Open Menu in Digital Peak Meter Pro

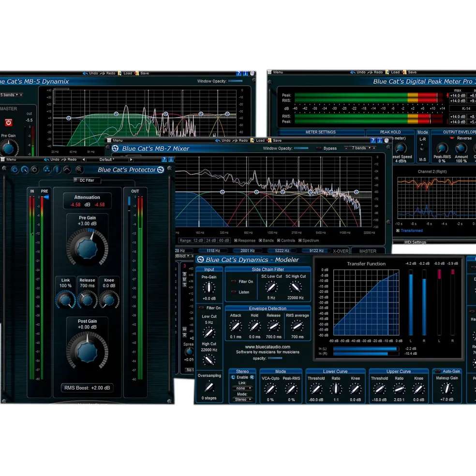[275, 72]
